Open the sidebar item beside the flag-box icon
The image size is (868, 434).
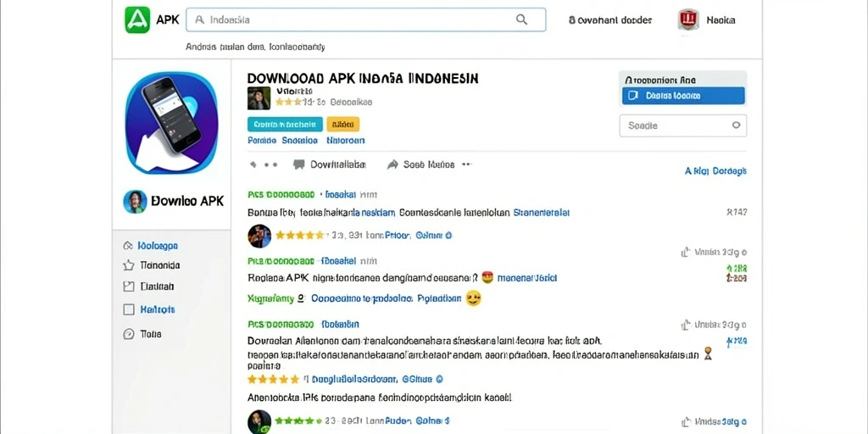click(x=157, y=287)
